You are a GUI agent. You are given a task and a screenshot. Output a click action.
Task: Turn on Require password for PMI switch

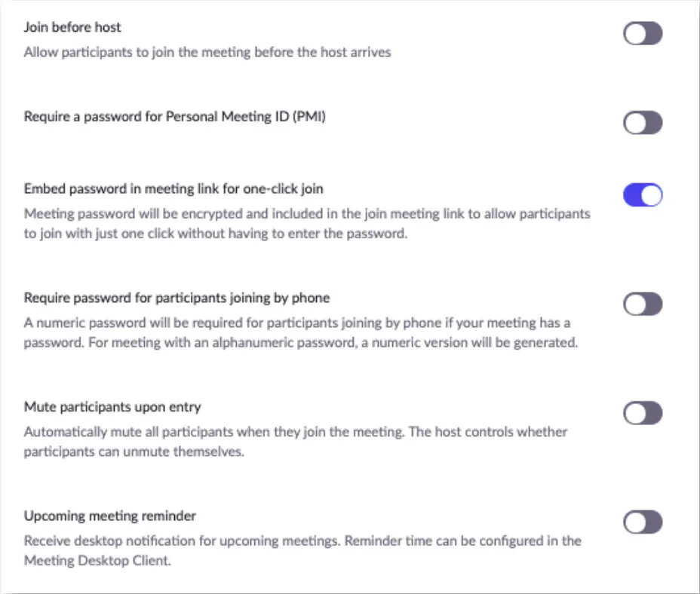pyautogui.click(x=643, y=123)
